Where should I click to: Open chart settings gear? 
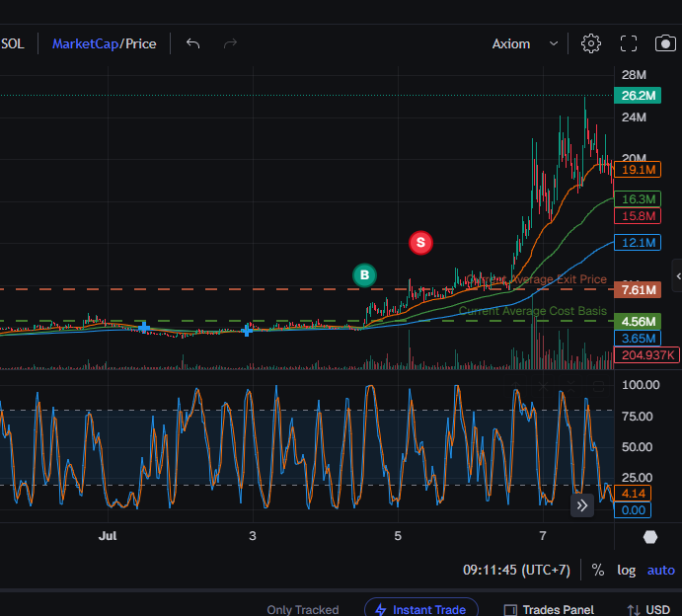click(590, 43)
